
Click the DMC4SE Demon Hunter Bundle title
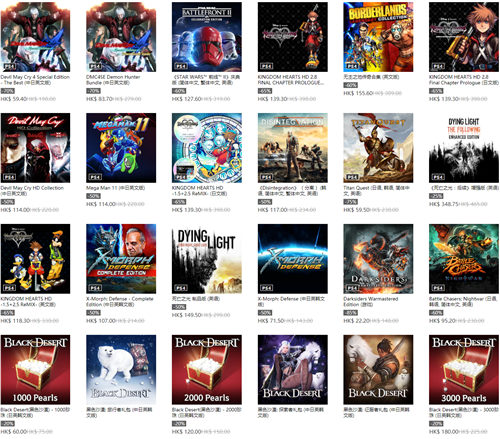(113, 80)
